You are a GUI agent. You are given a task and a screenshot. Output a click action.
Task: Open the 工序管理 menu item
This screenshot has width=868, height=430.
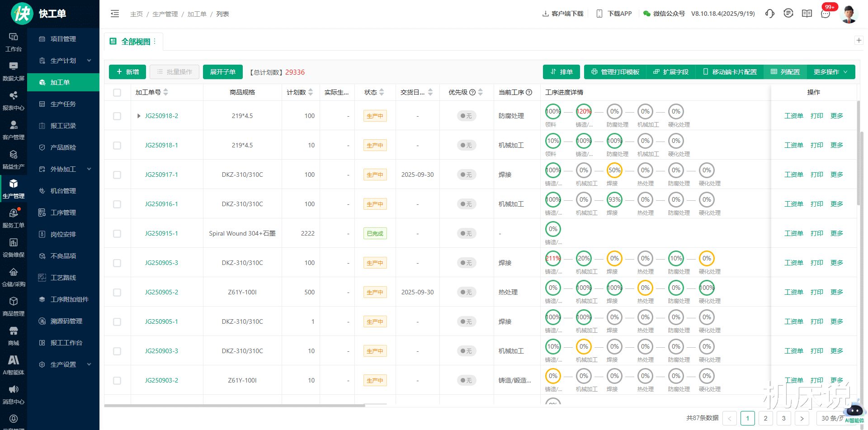63,213
